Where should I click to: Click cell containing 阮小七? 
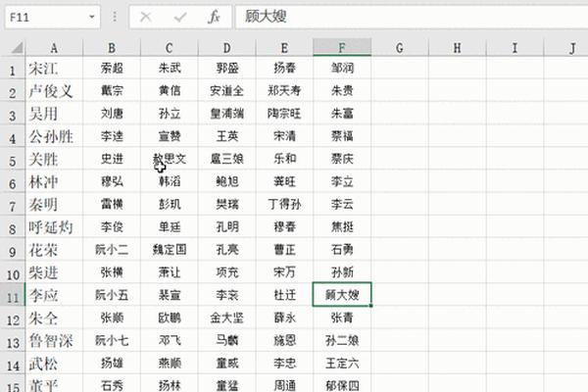112,341
